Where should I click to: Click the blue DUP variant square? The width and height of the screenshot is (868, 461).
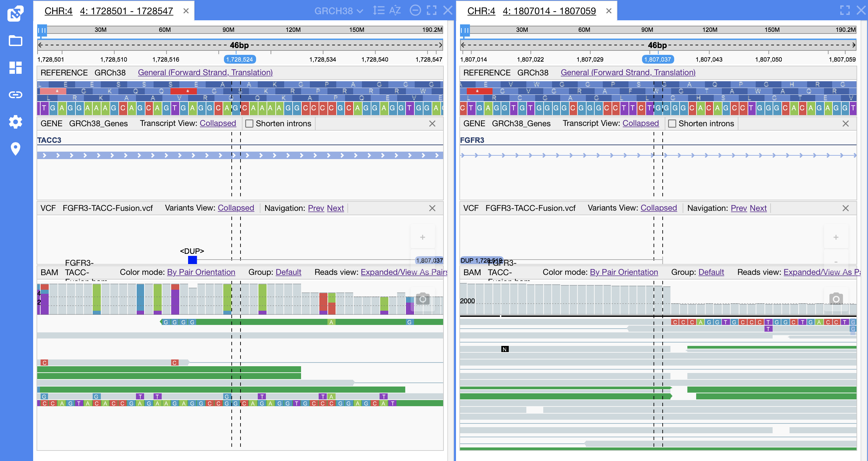[x=192, y=260]
